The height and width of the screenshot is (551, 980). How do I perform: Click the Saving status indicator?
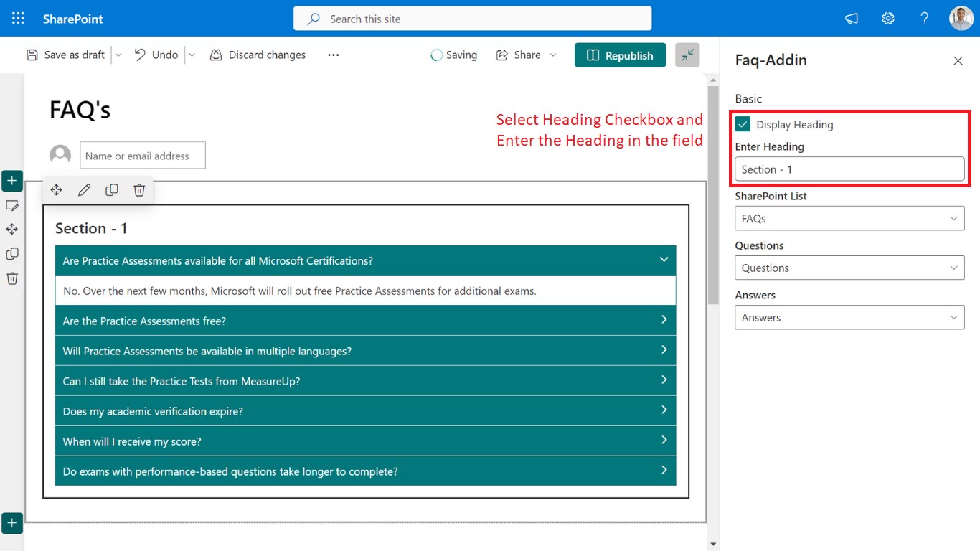click(453, 55)
